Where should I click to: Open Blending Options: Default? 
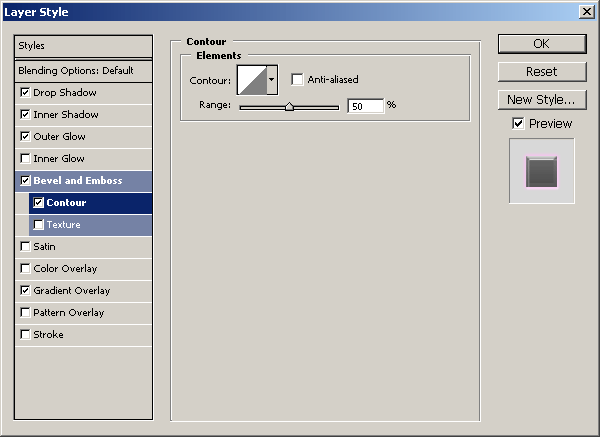point(83,71)
